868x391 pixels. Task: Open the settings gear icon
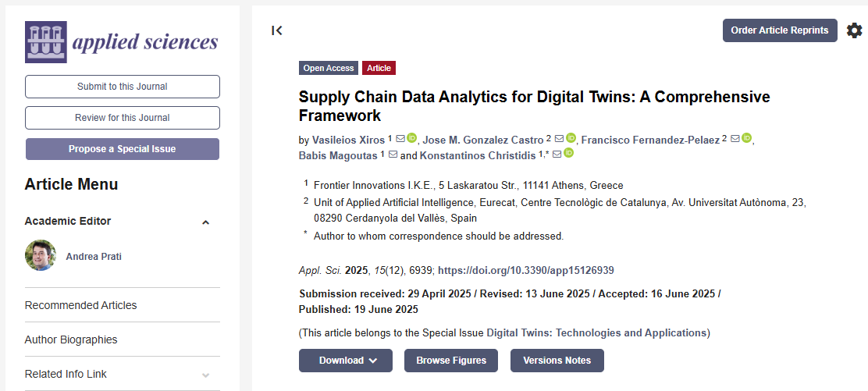(855, 30)
